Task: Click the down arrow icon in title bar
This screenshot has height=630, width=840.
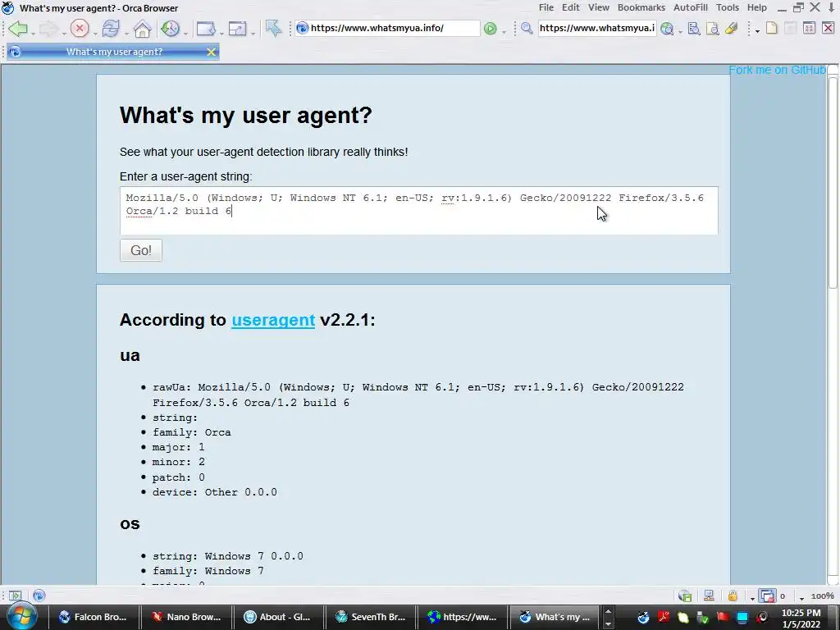Action: tap(832, 7)
